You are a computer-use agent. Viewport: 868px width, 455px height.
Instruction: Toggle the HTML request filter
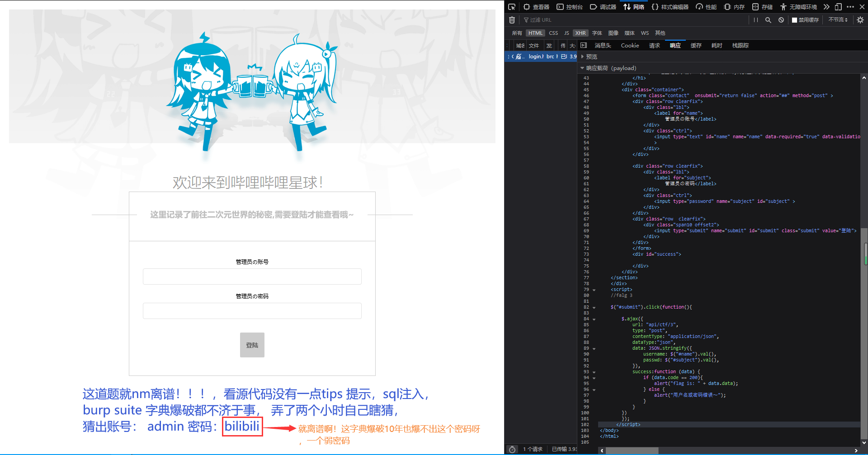point(535,33)
